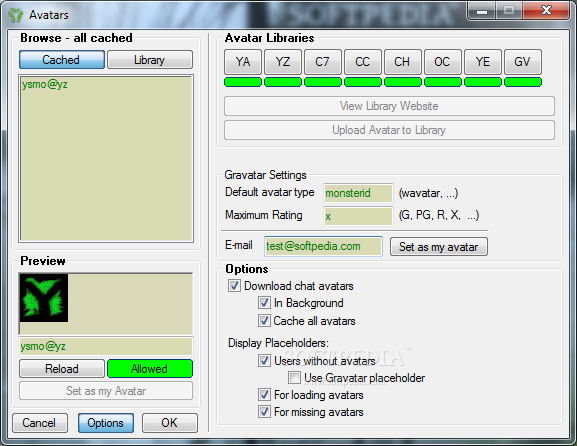577x446 pixels.
Task: Toggle Users without avatars checkbox
Action: (264, 361)
